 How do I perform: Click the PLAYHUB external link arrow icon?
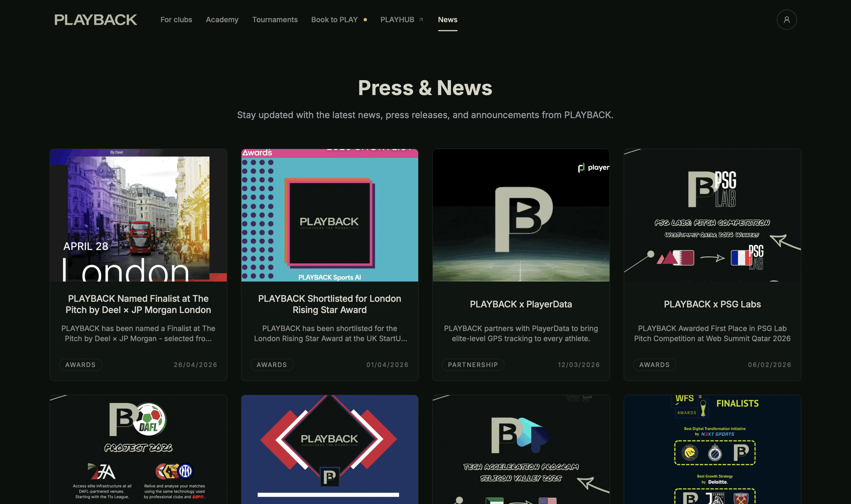[421, 20]
